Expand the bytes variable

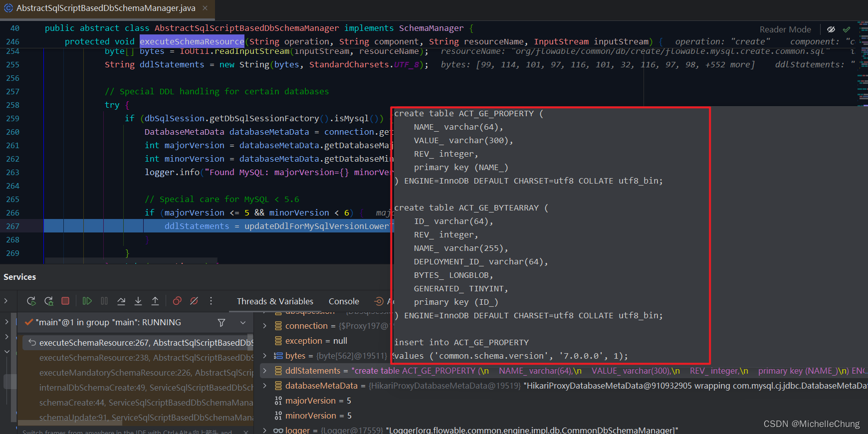pyautogui.click(x=265, y=356)
